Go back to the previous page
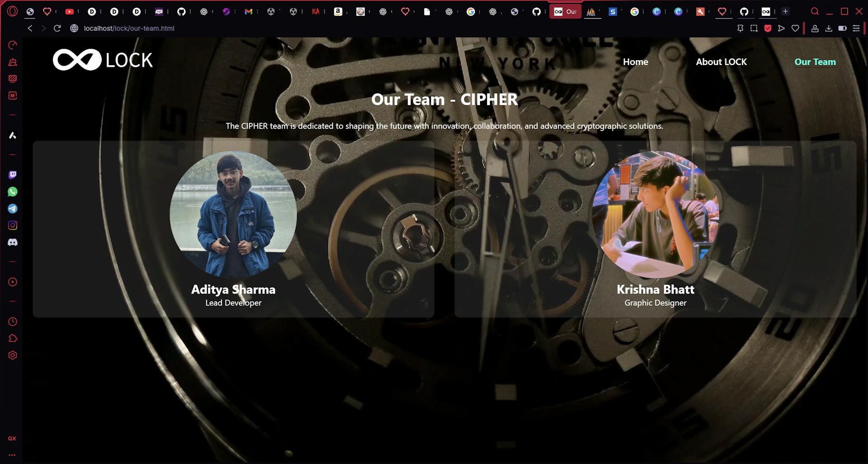This screenshot has width=868, height=464. pos(30,28)
